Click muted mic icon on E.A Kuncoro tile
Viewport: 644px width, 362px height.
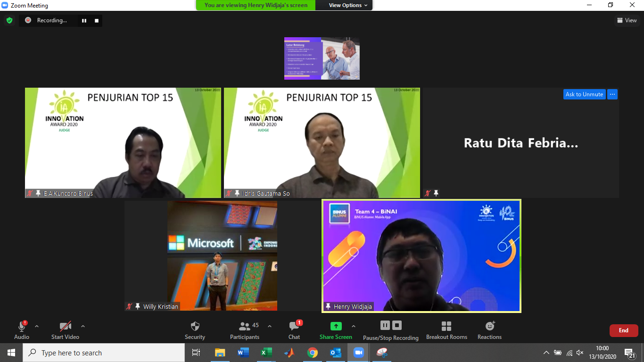coord(30,193)
